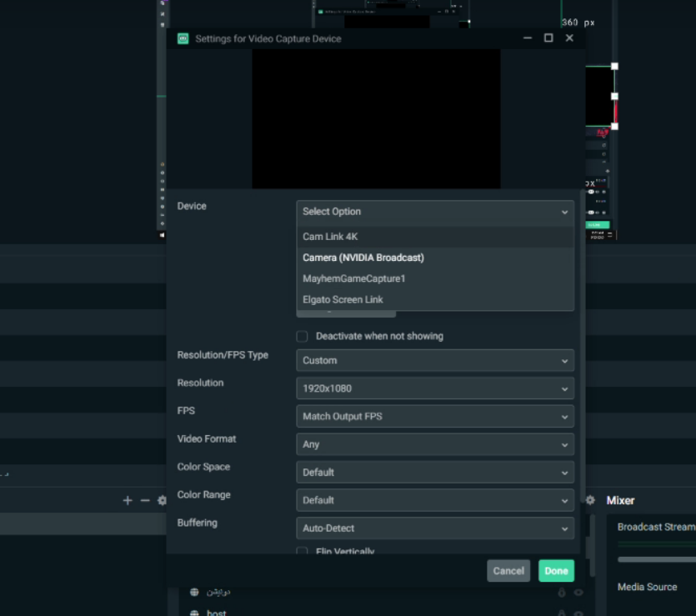Open Mixer settings gear icon
This screenshot has height=616, width=696.
590,500
